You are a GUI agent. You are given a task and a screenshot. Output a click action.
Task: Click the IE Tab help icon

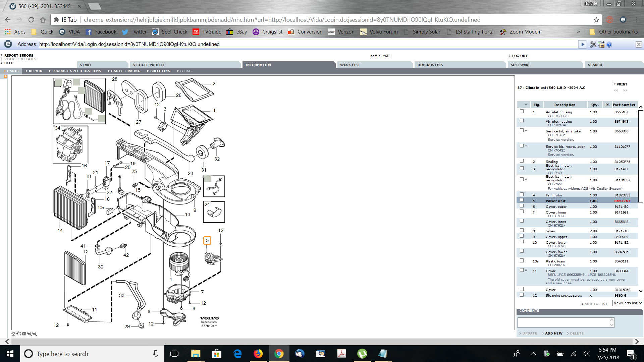pyautogui.click(x=609, y=45)
